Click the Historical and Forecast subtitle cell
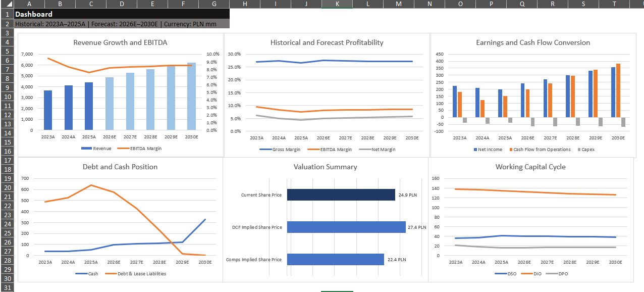This screenshot has width=644, height=292. [121, 23]
